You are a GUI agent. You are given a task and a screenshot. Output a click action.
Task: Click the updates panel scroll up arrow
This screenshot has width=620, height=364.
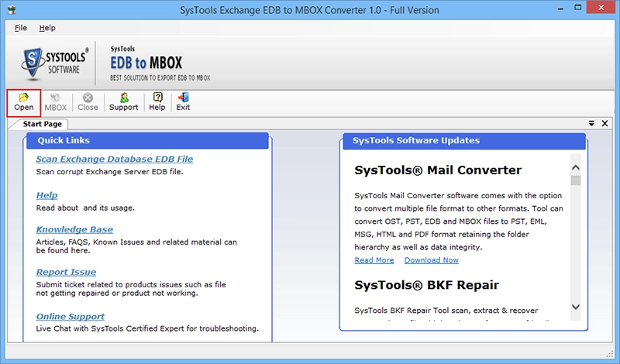pyautogui.click(x=576, y=167)
